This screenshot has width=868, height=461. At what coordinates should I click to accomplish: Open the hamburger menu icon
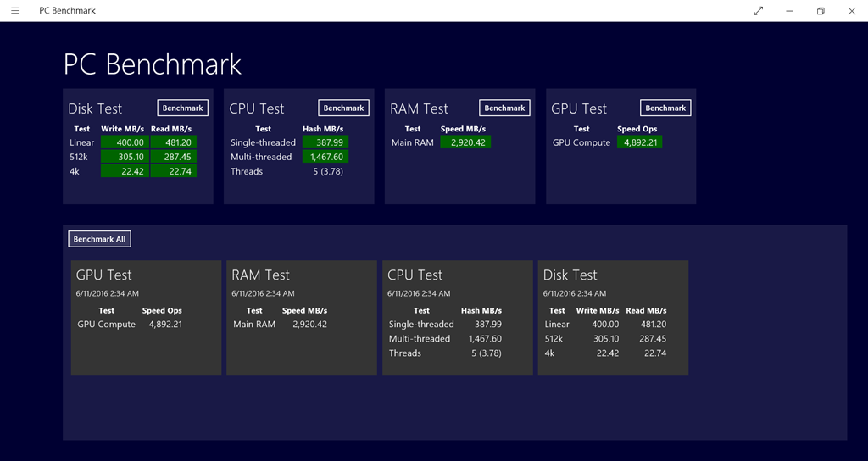(15, 11)
